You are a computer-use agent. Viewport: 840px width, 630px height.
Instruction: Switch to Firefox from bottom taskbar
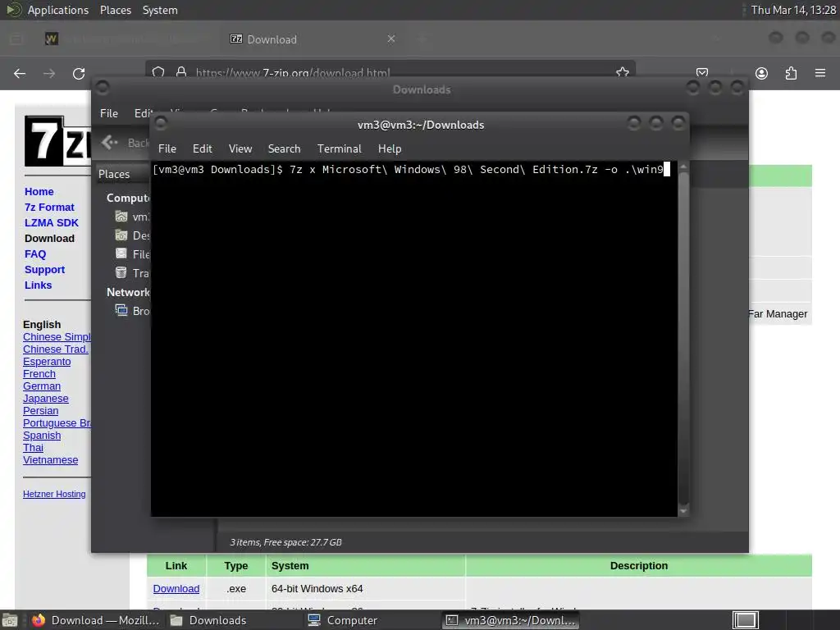[x=97, y=620]
